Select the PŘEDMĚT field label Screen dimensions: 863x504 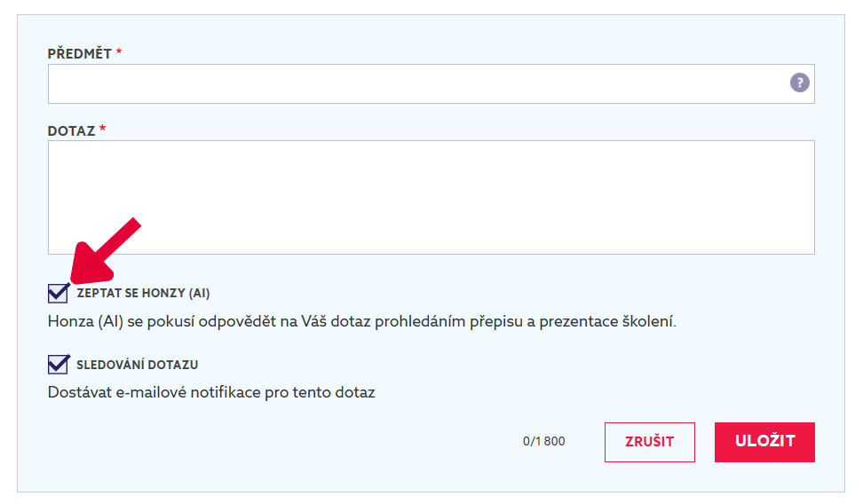(80, 54)
